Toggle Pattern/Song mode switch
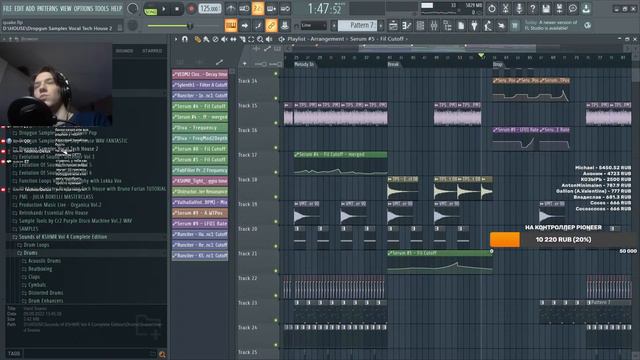Viewport: 640px width, 360px height. click(x=151, y=9)
